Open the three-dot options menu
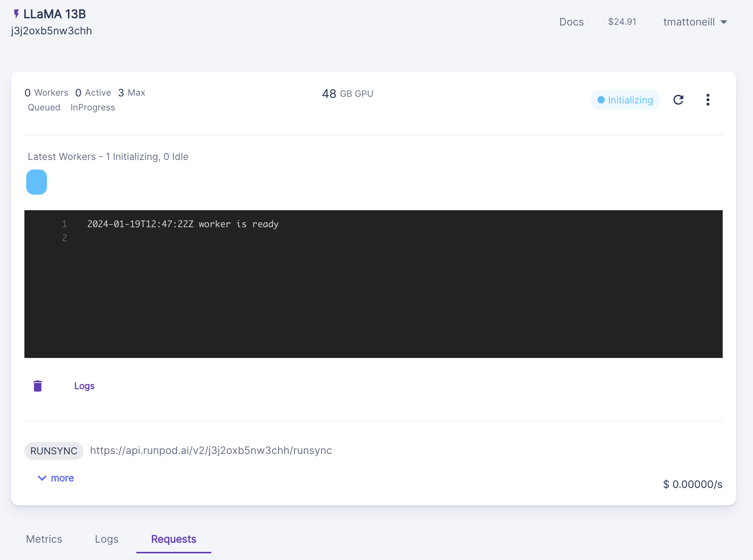753x560 pixels. 708,100
